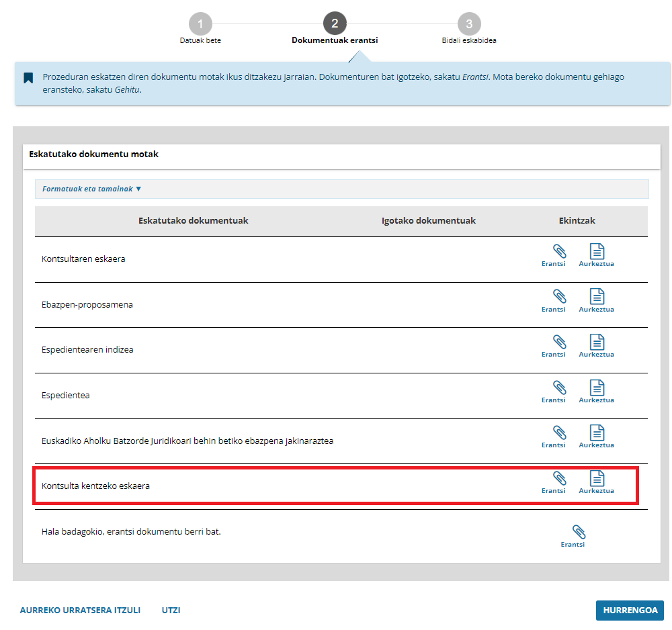
Task: Expand Formatuak eta tamainak section
Action: (92, 189)
